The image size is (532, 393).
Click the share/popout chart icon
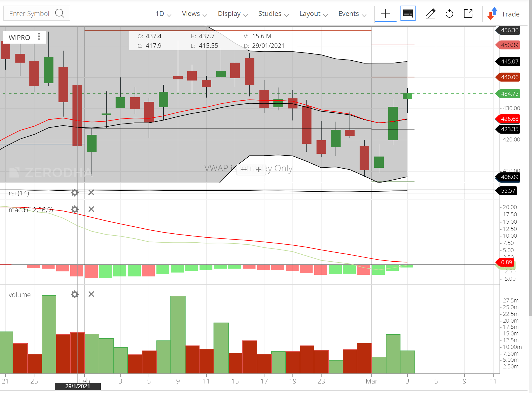468,13
